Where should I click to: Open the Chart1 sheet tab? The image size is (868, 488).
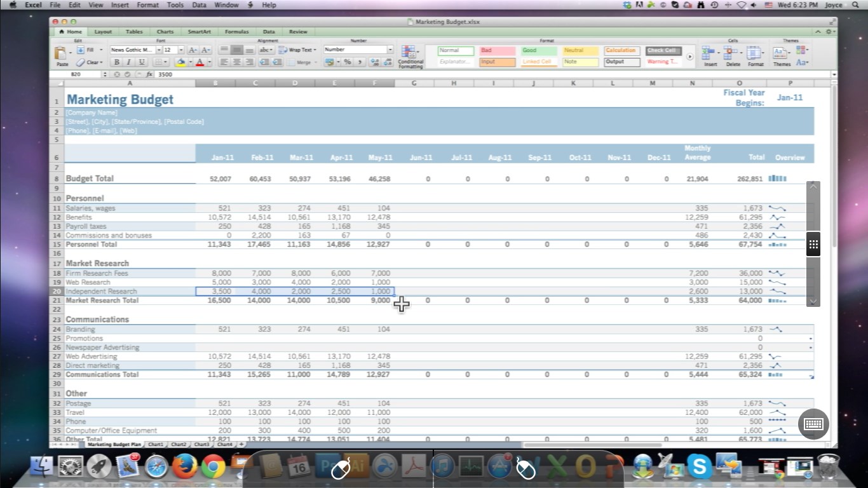click(x=156, y=444)
